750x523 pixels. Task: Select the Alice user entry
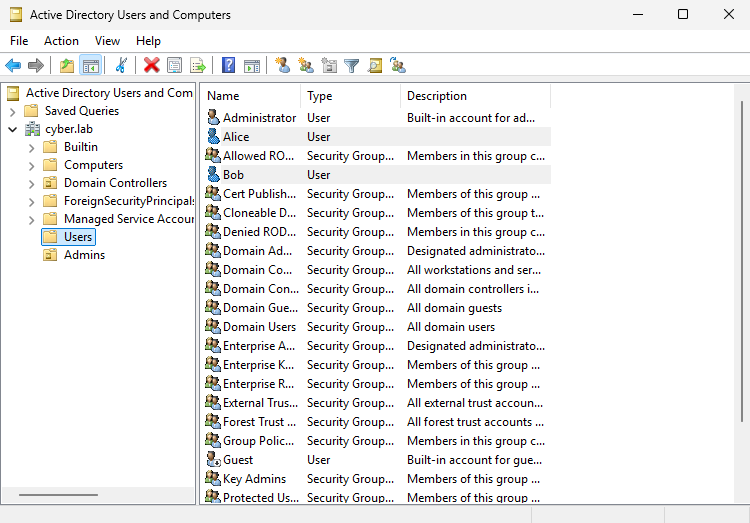click(x=236, y=137)
